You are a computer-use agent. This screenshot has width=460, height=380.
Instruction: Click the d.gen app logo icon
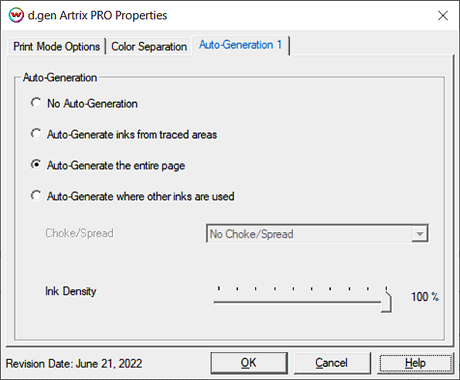tap(16, 15)
